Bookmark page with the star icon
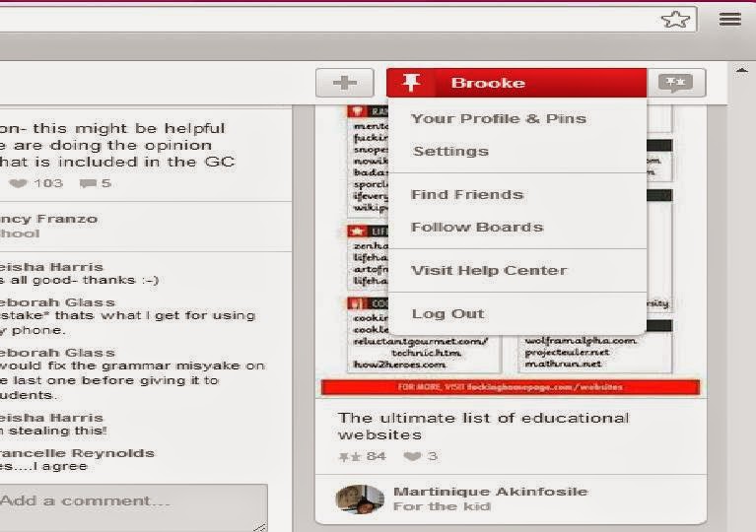This screenshot has width=756, height=532. 675,20
